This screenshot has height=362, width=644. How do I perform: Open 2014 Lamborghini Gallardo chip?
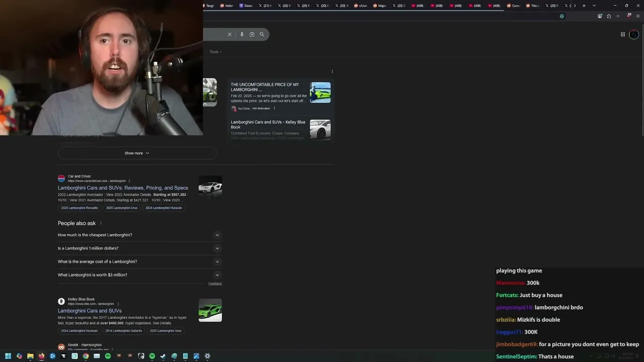123,331
